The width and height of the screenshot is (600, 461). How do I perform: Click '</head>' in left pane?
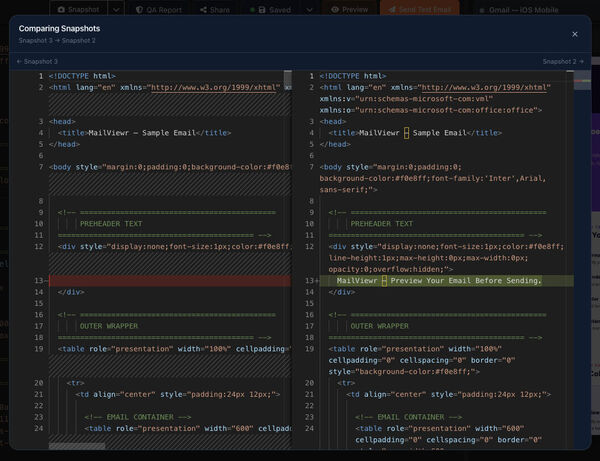(64, 144)
